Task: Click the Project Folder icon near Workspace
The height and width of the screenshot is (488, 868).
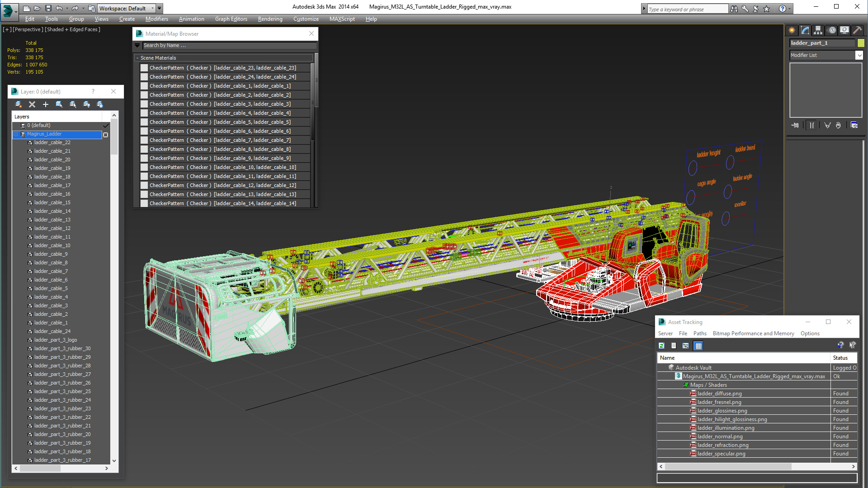Action: (x=92, y=8)
